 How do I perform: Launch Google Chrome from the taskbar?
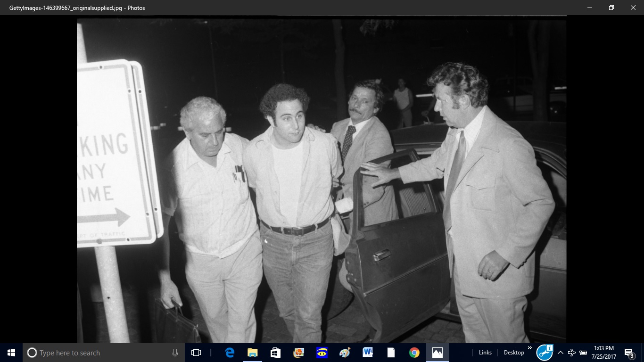(414, 353)
